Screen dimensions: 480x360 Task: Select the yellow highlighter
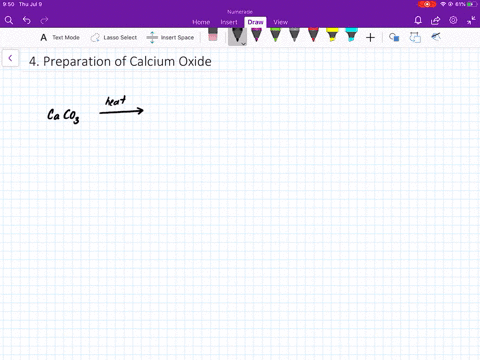[332, 35]
